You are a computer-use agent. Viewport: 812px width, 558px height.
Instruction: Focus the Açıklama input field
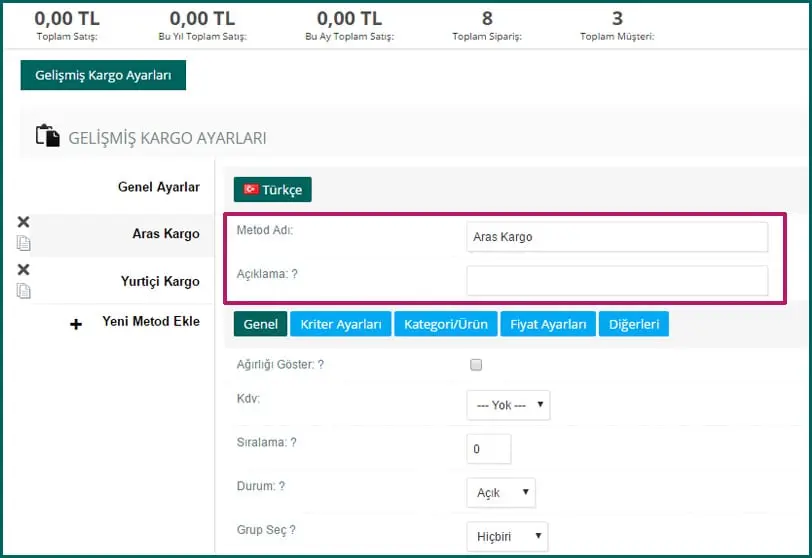tap(617, 281)
